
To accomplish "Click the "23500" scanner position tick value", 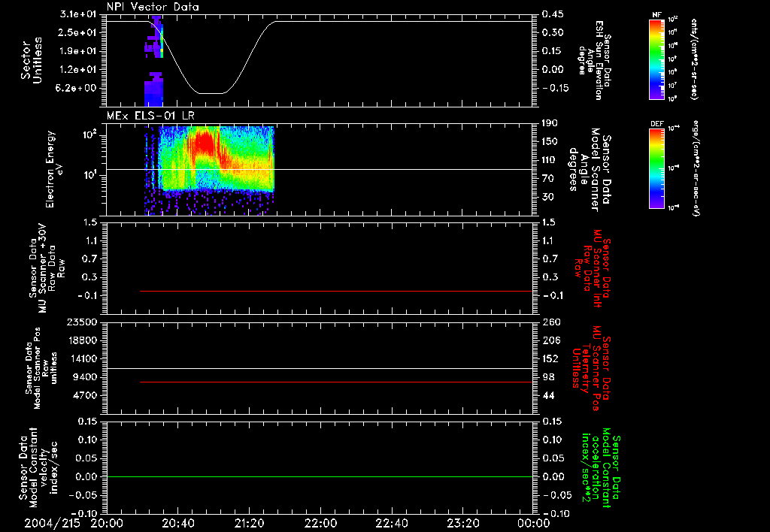I will 82,322.
